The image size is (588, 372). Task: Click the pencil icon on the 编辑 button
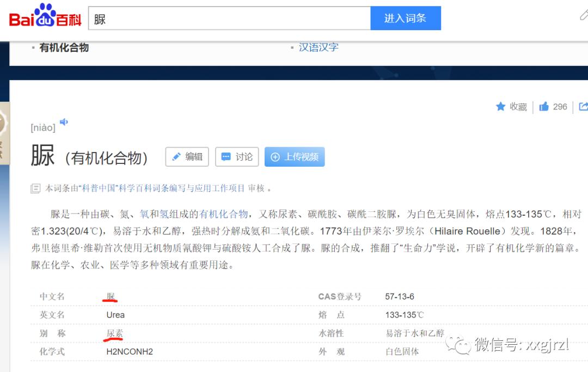point(176,157)
